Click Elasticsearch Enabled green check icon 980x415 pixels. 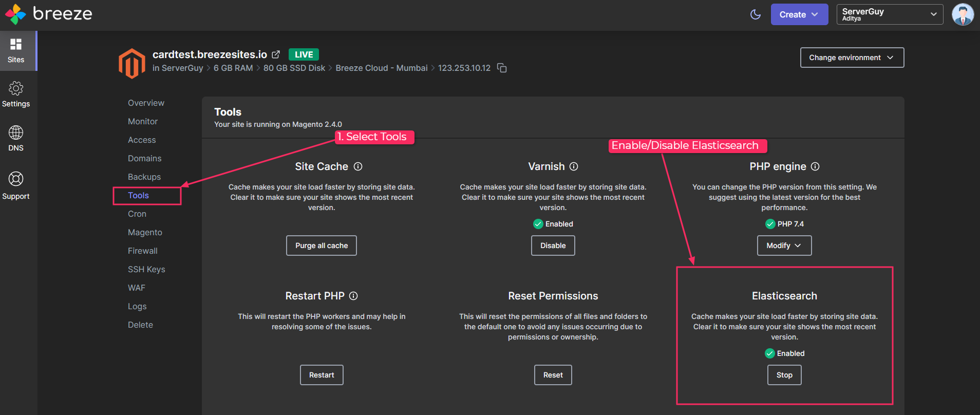tap(770, 353)
